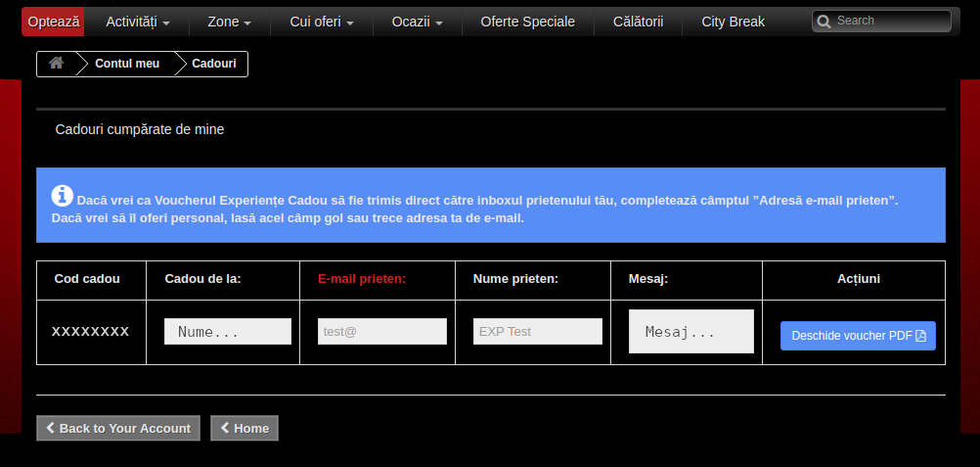Focus the Search input field

[890, 21]
